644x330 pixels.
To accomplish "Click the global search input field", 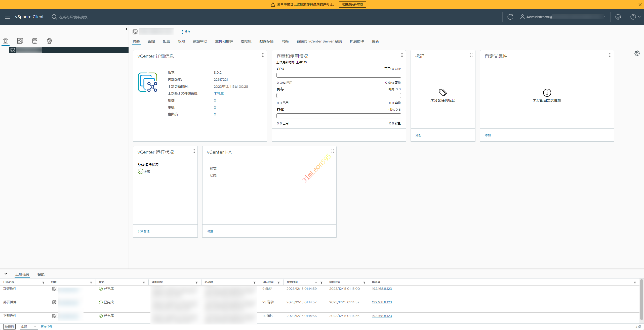I will pos(73,17).
